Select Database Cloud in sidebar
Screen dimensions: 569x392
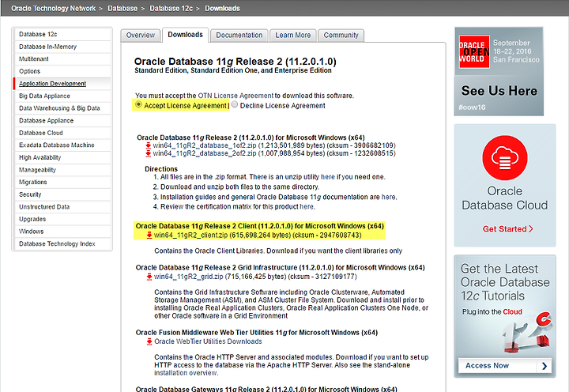coord(62,133)
